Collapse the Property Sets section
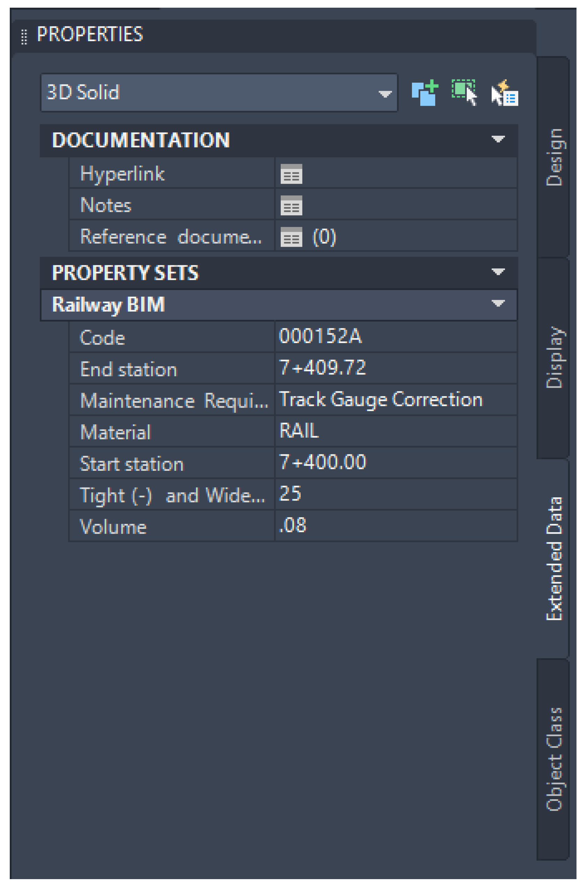Viewport: 588px width, 891px height. (x=498, y=272)
